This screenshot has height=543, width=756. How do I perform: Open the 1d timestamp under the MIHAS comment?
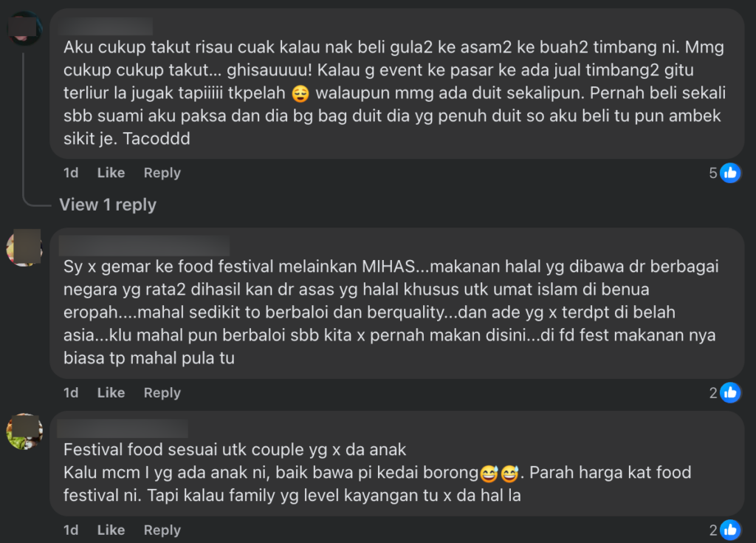pyautogui.click(x=71, y=393)
